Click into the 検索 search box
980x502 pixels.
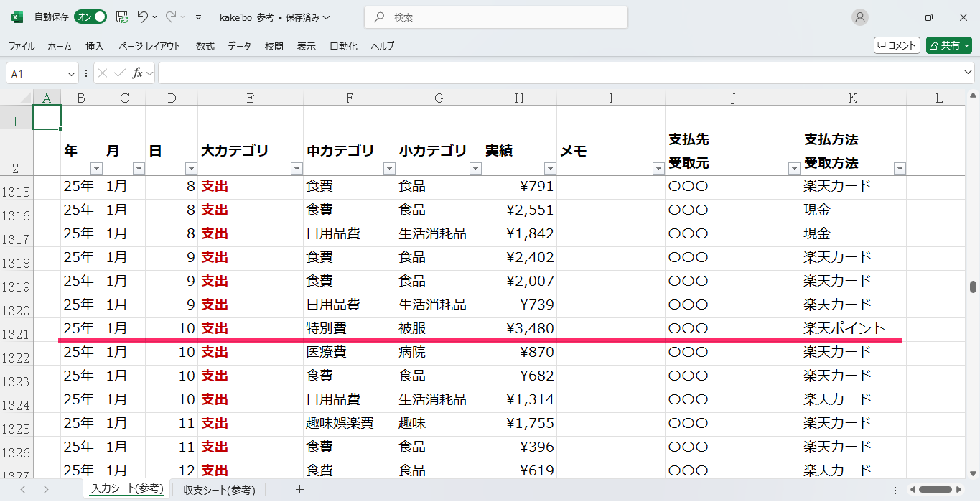[x=495, y=17]
